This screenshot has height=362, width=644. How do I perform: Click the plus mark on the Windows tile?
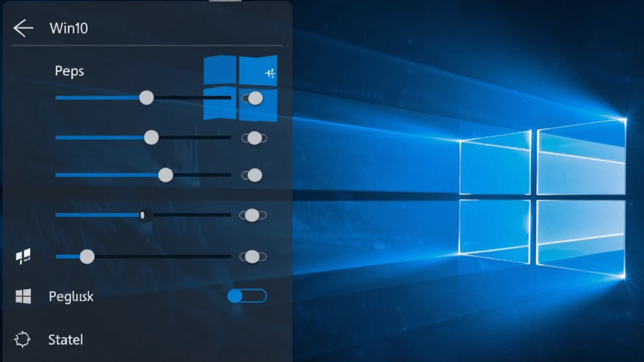coord(270,74)
